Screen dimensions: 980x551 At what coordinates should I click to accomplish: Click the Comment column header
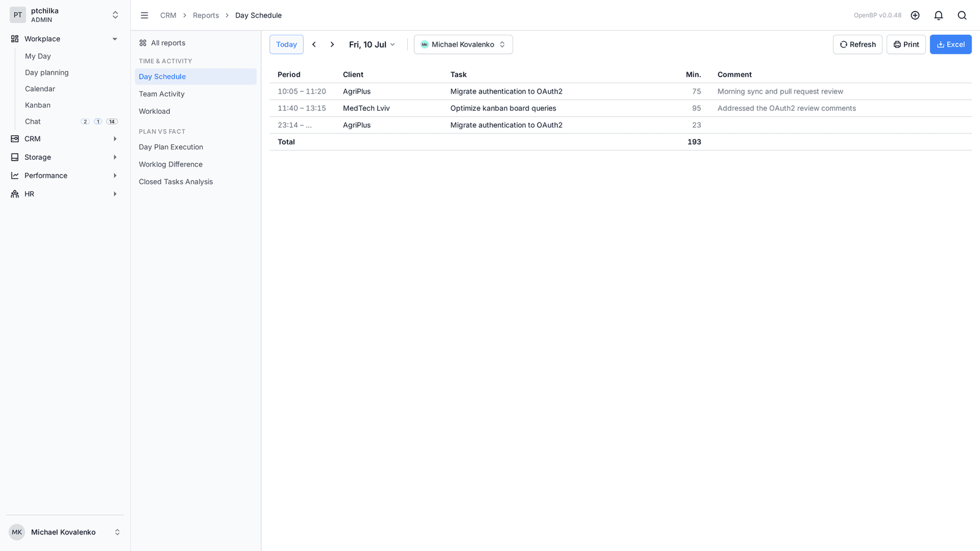click(734, 75)
